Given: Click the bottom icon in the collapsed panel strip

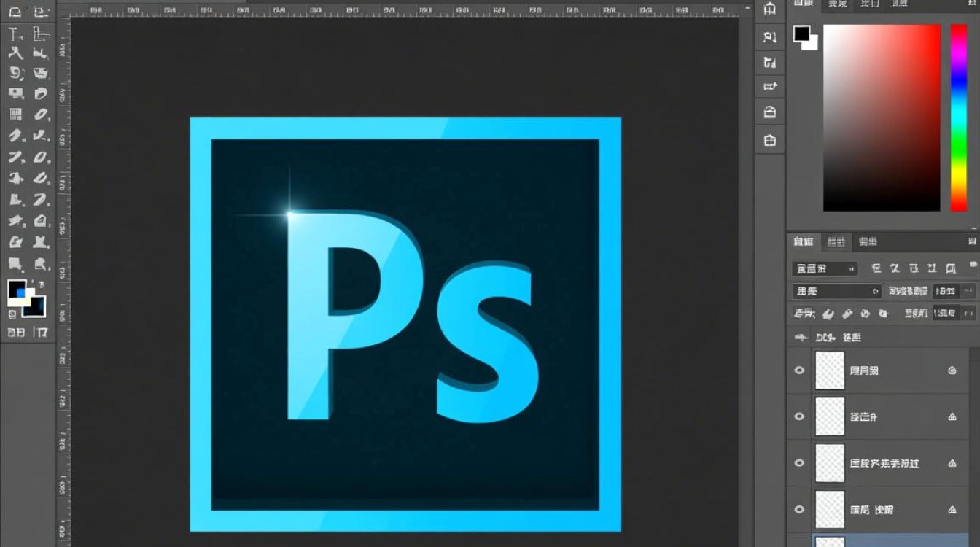Looking at the screenshot, I should (770, 140).
